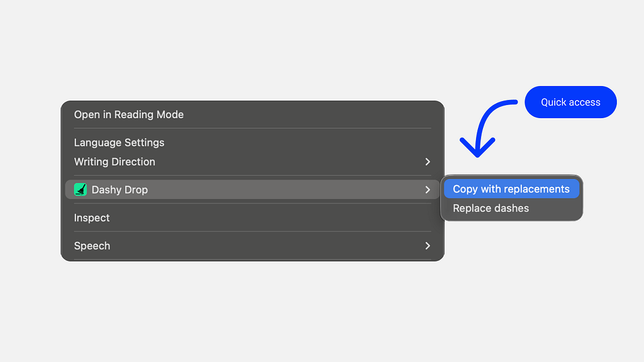The height and width of the screenshot is (362, 644).
Task: Expand the Writing Direction submenu chevron
Action: 428,162
